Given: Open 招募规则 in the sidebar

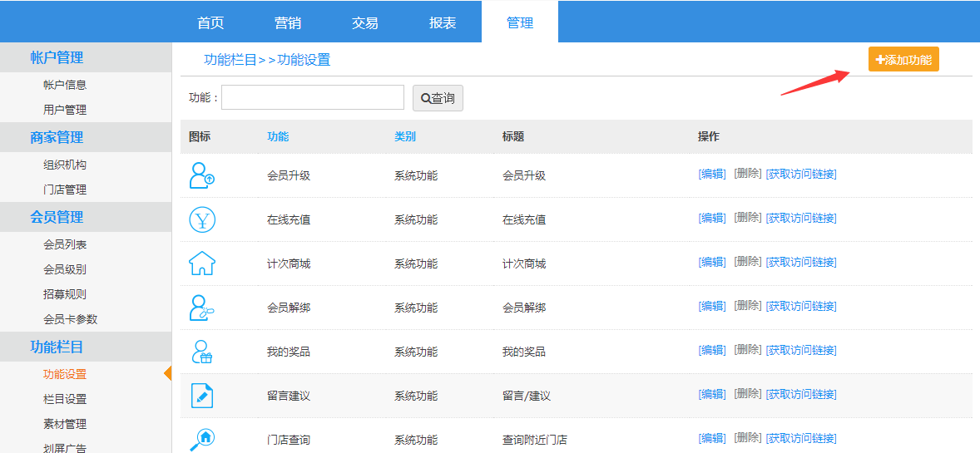Looking at the screenshot, I should click(x=65, y=294).
